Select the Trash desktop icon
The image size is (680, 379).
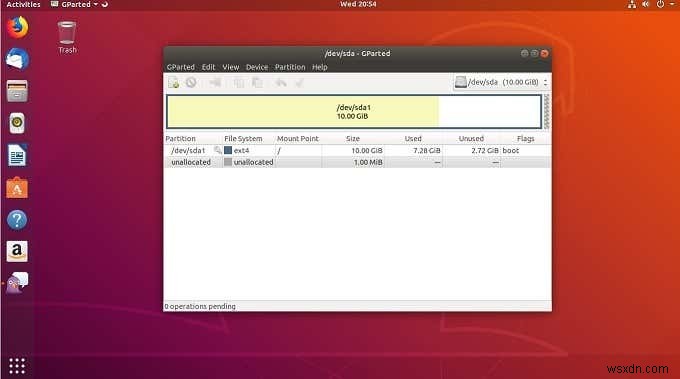pyautogui.click(x=67, y=37)
